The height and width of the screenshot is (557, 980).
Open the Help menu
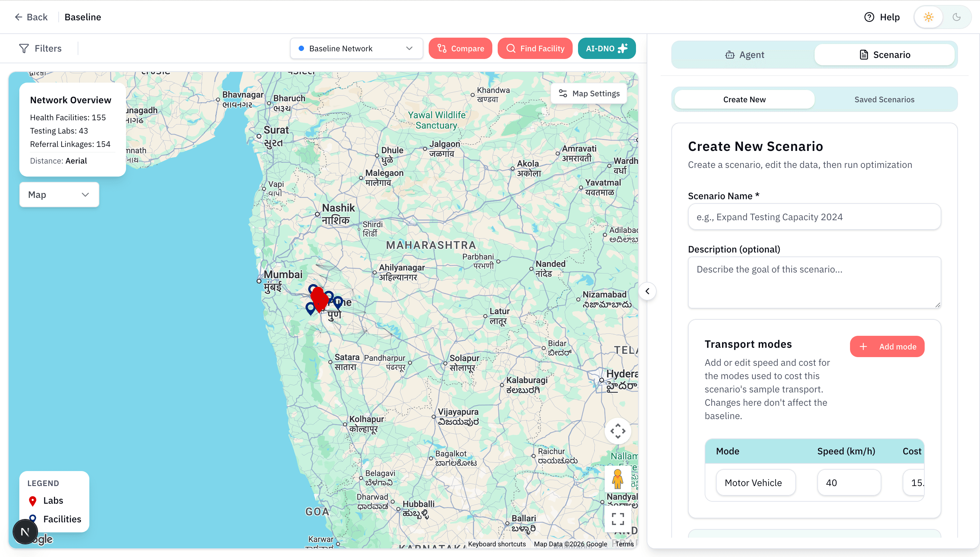coord(882,17)
